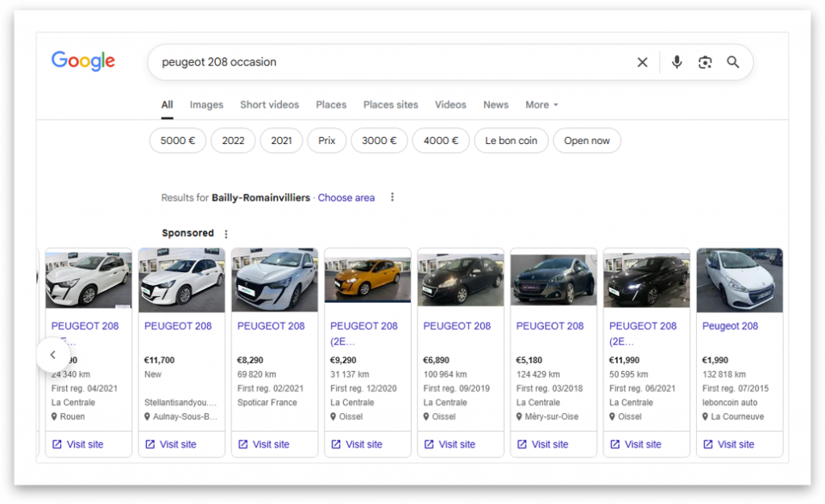Click the 124 429 km mileage

coord(538,374)
